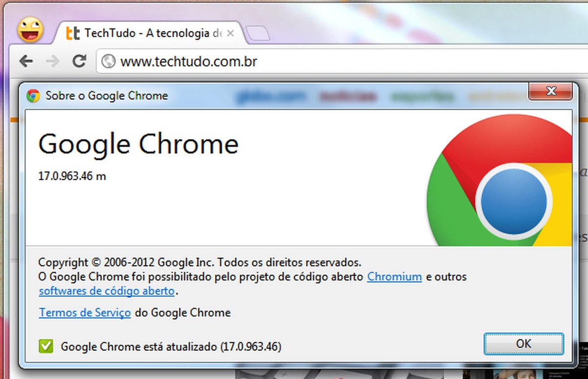
Task: Click the forward navigation arrow
Action: coord(52,61)
